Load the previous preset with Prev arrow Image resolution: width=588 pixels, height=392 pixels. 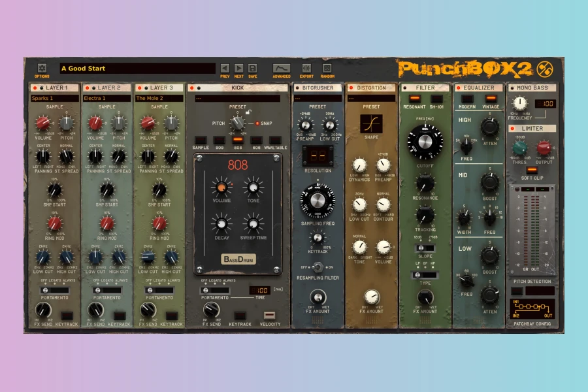pyautogui.click(x=225, y=68)
